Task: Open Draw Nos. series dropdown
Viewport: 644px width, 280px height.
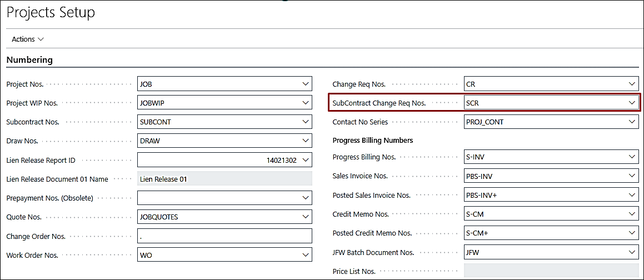Action: pos(305,141)
